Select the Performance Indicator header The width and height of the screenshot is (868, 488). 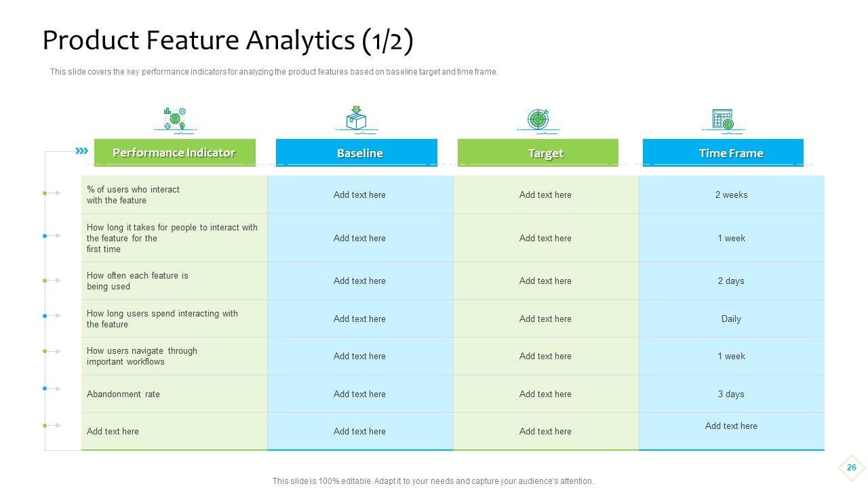pos(174,152)
